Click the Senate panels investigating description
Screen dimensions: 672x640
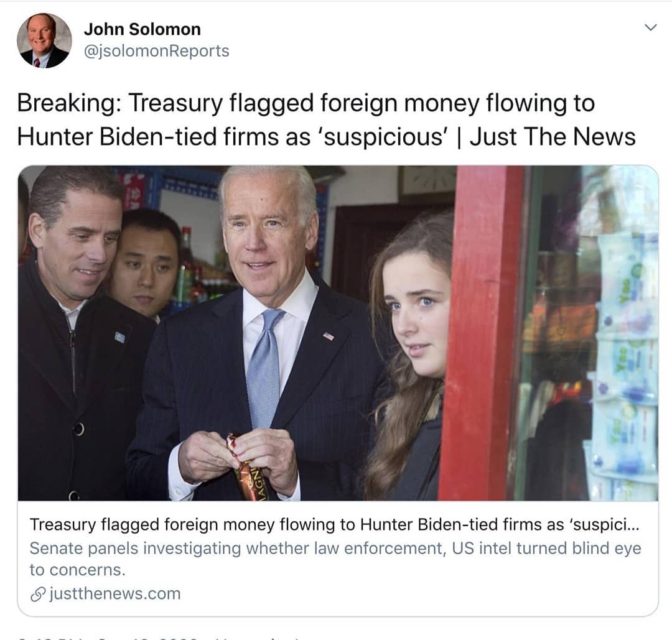click(335, 559)
